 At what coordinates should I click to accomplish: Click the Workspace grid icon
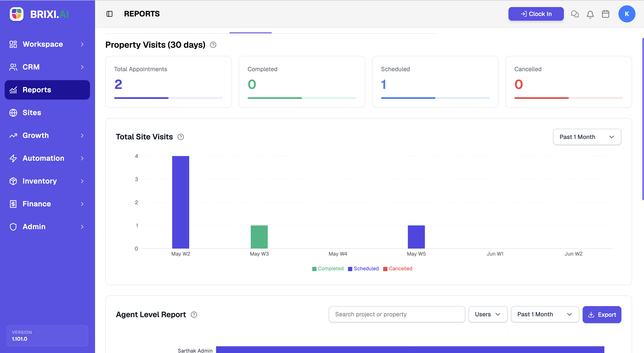[x=13, y=44]
